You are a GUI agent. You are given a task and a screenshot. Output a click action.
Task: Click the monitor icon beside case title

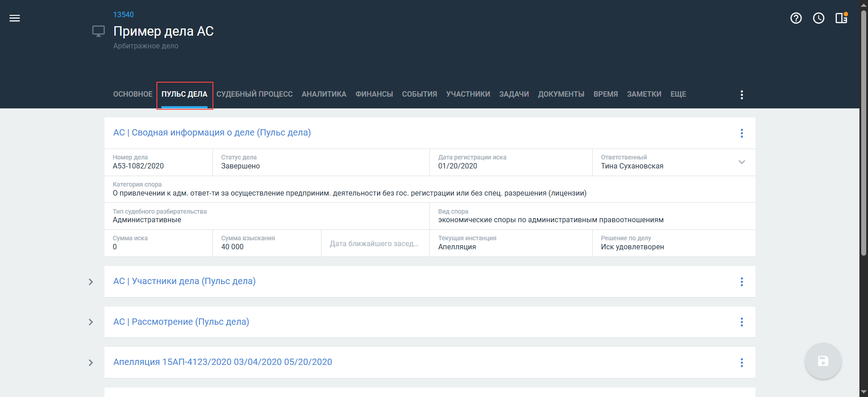coord(98,31)
